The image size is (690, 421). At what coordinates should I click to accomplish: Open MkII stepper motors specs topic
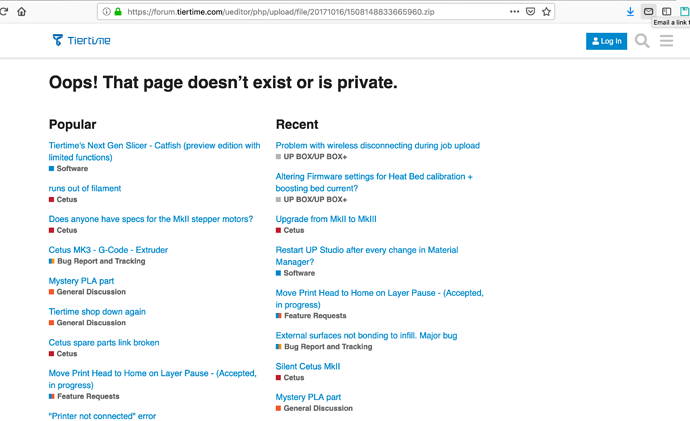pyautogui.click(x=150, y=219)
